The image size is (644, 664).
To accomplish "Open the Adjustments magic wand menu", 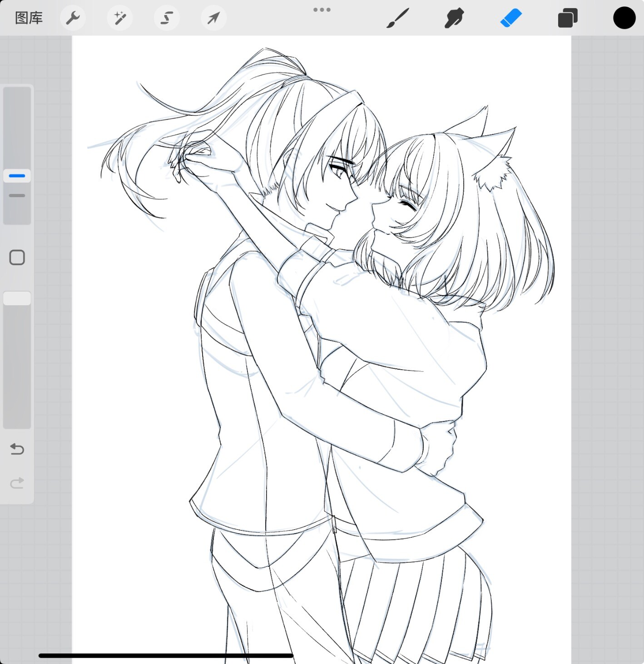I will click(120, 18).
